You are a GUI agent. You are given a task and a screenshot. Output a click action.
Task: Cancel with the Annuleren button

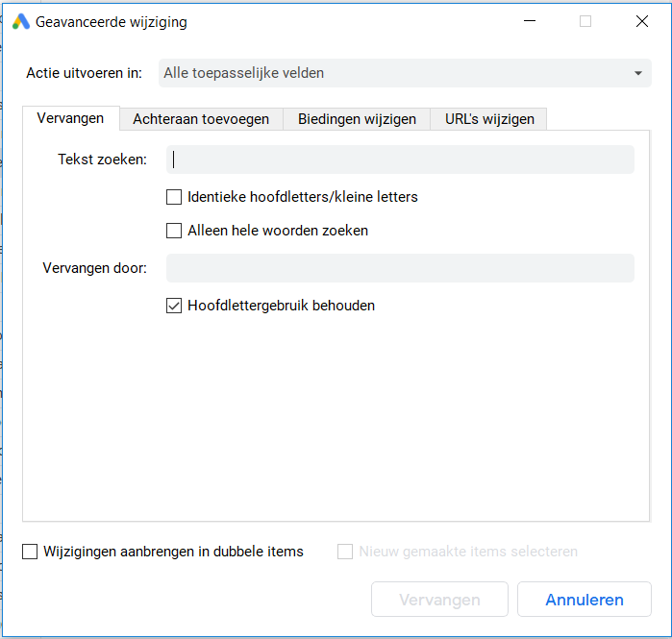585,600
